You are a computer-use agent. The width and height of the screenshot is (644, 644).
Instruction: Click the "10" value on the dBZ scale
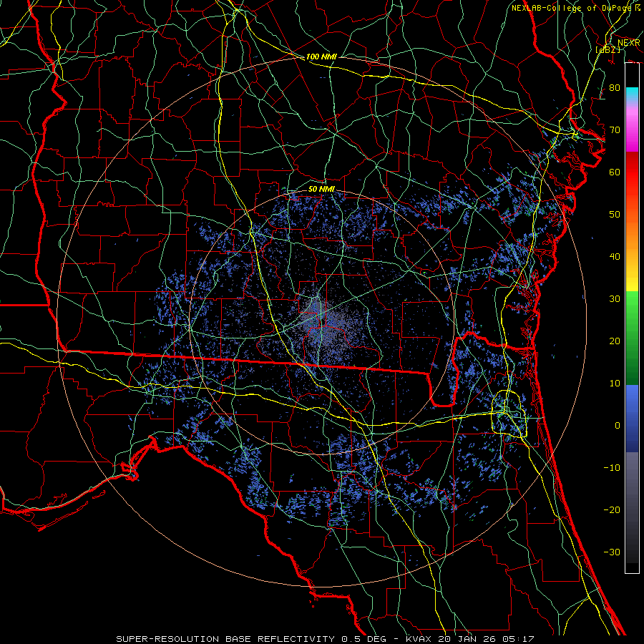(615, 384)
